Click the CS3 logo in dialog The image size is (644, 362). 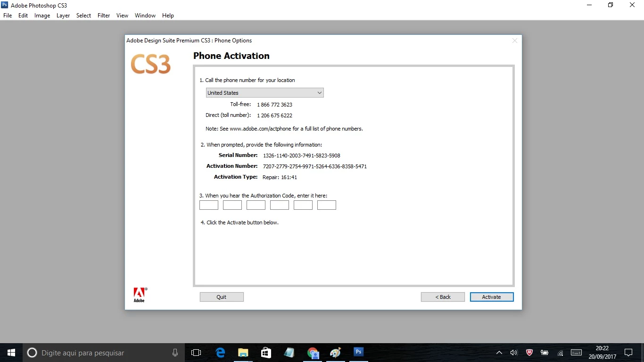[150, 64]
